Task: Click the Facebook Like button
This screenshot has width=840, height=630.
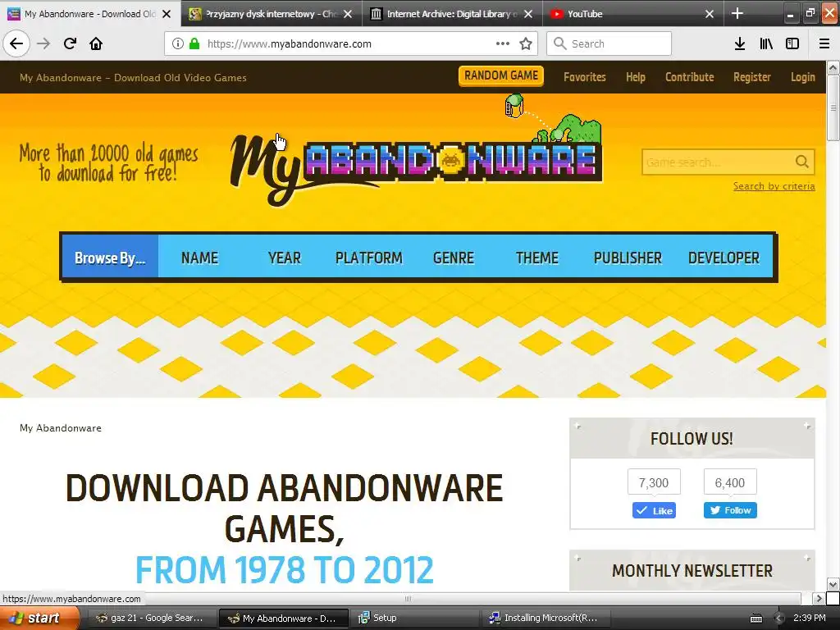Action: (x=654, y=510)
